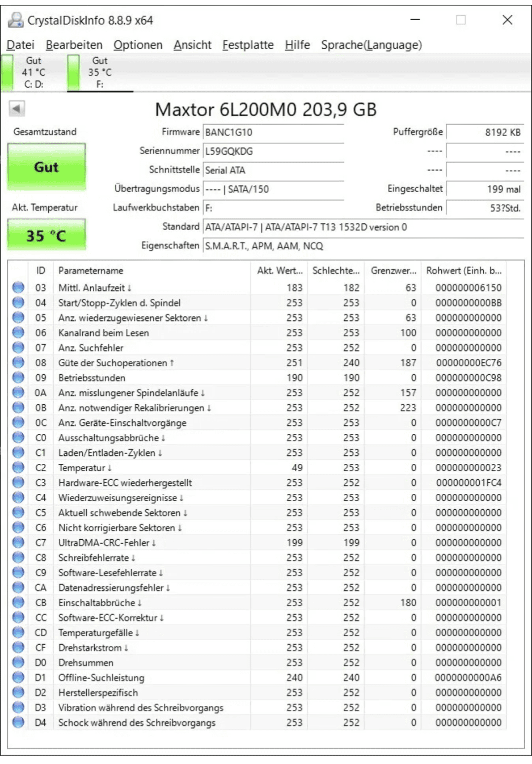Screen dimensions: 532x764
Task: Select the Laden/Entladen-Zyklen row text
Action: click(110, 452)
